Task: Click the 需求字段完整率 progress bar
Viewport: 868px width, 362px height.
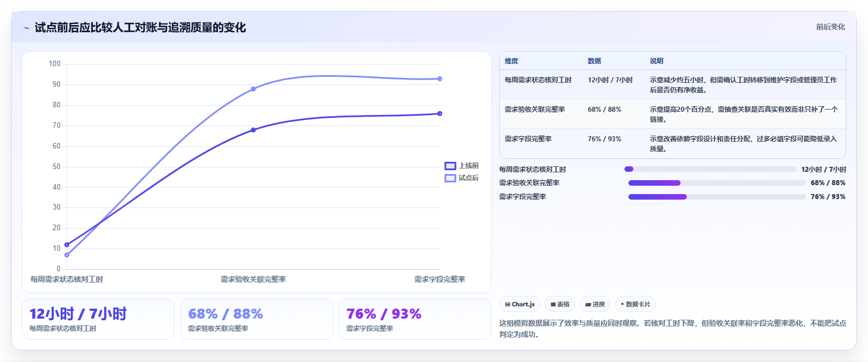Action: (717, 197)
